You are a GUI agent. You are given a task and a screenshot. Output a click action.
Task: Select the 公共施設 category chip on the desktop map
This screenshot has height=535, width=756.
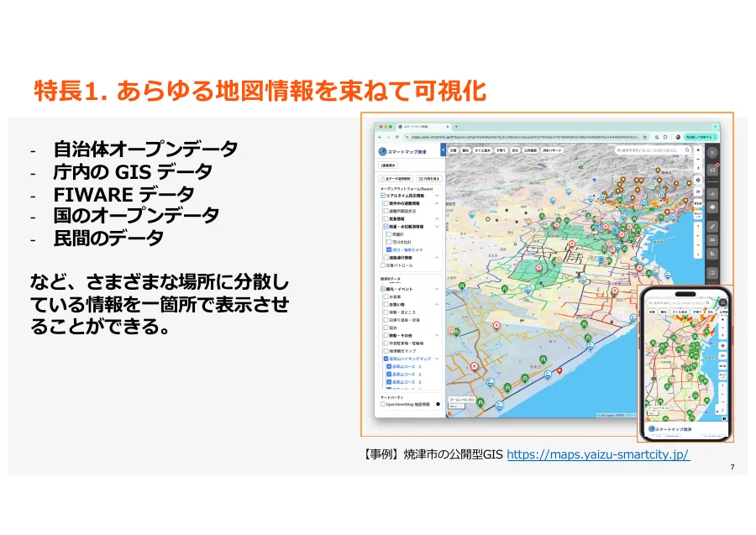(x=530, y=150)
